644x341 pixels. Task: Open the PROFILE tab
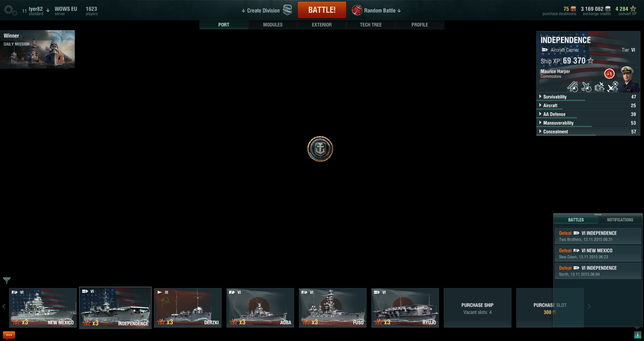pyautogui.click(x=420, y=25)
